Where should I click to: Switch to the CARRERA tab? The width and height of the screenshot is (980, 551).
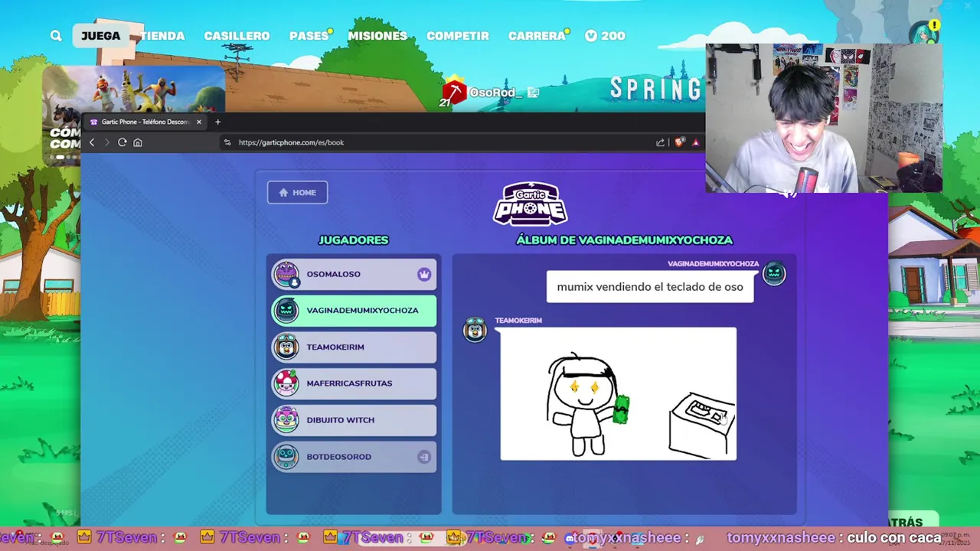coord(537,36)
